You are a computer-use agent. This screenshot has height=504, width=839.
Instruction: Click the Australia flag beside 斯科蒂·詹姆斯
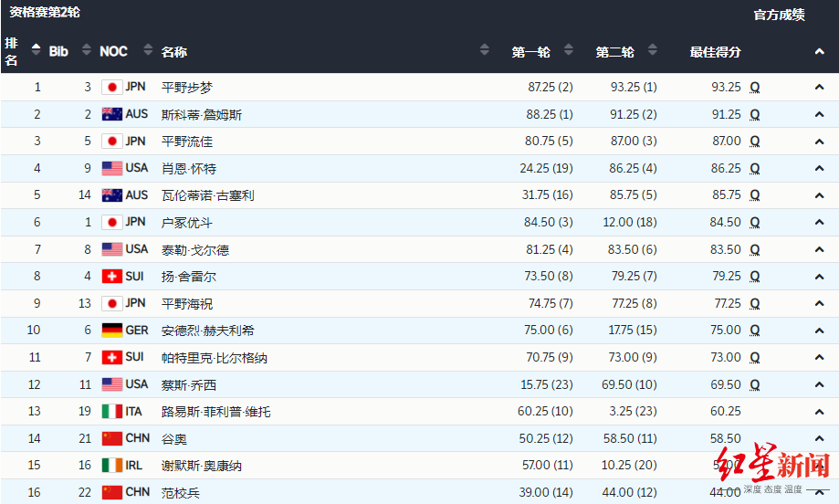pos(111,115)
